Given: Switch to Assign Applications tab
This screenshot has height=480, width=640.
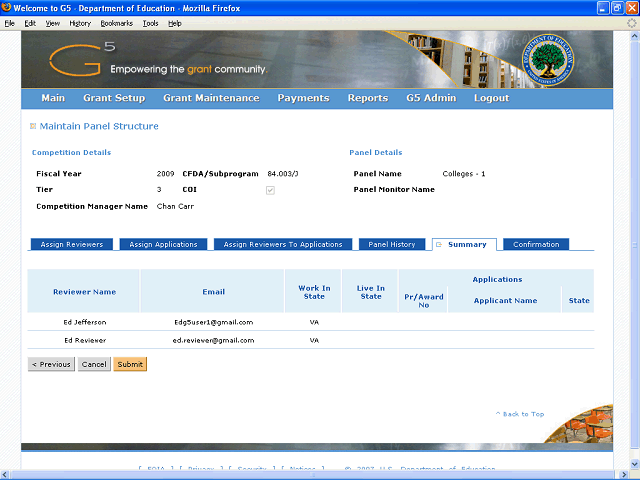Looking at the screenshot, I should tap(163, 244).
